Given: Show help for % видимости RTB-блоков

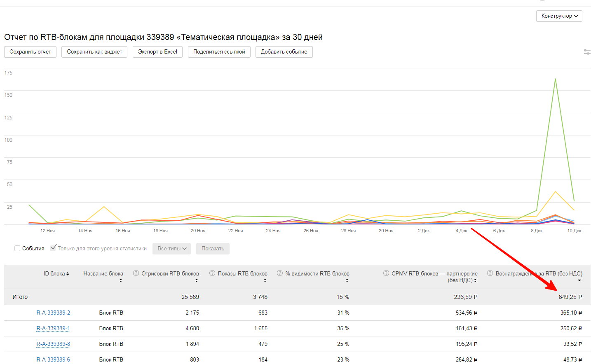Looking at the screenshot, I should (280, 273).
